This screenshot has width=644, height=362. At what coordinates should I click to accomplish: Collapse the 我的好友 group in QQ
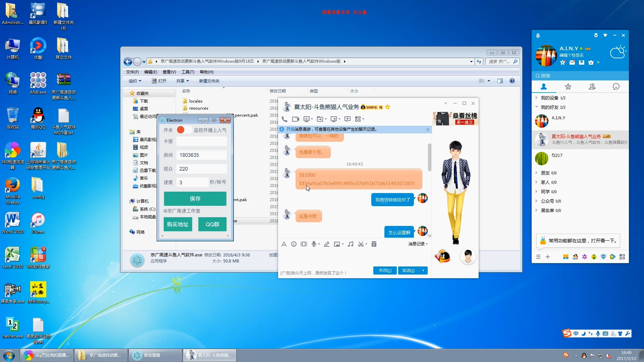click(536, 107)
